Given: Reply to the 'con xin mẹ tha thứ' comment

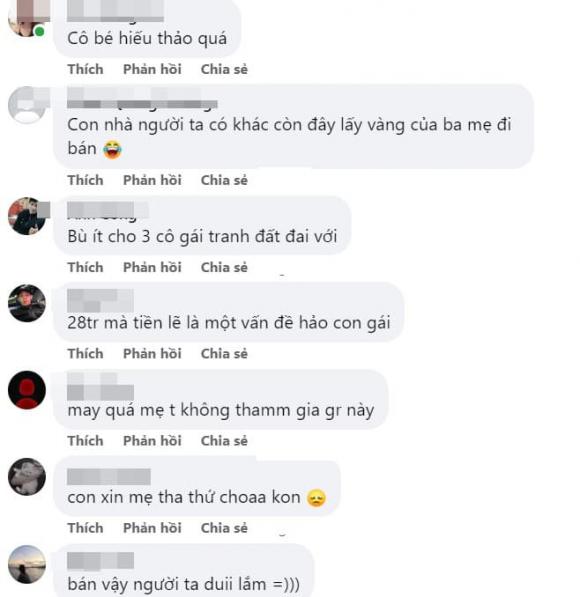Looking at the screenshot, I should 152,528.
